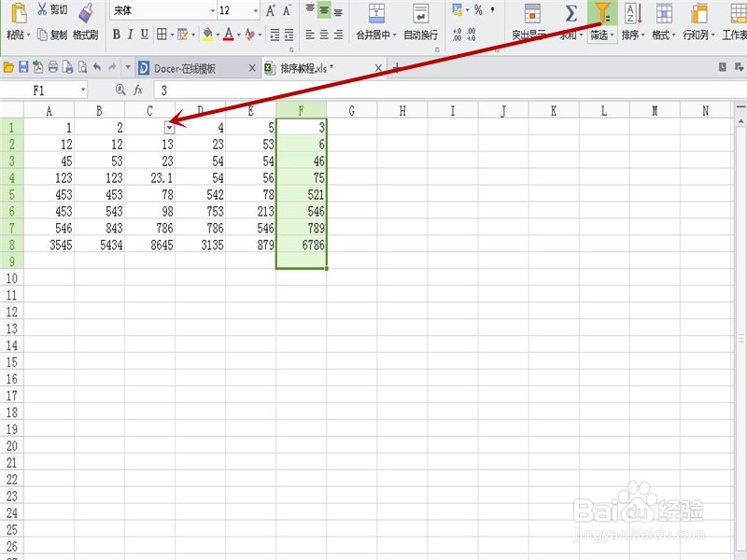
Task: Click the open folder icon in quick toolbar
Action: 8,67
